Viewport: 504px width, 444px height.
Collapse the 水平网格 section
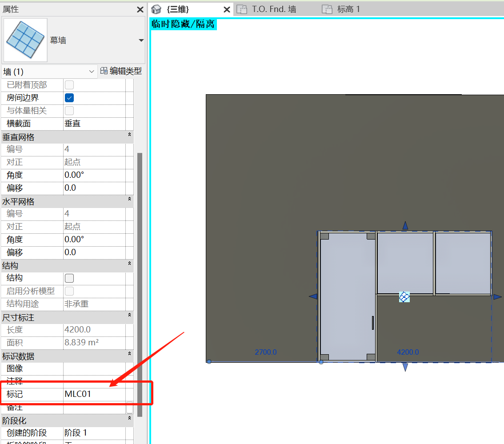pyautogui.click(x=129, y=199)
